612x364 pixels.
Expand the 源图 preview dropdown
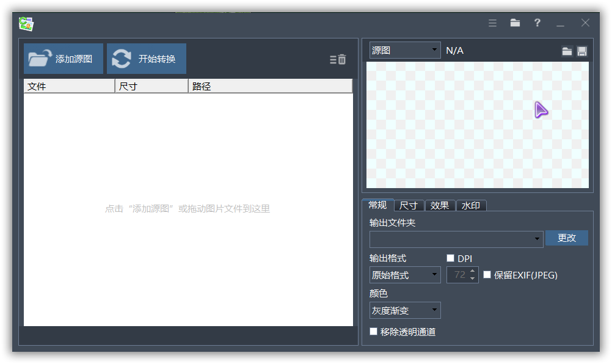[x=404, y=51]
